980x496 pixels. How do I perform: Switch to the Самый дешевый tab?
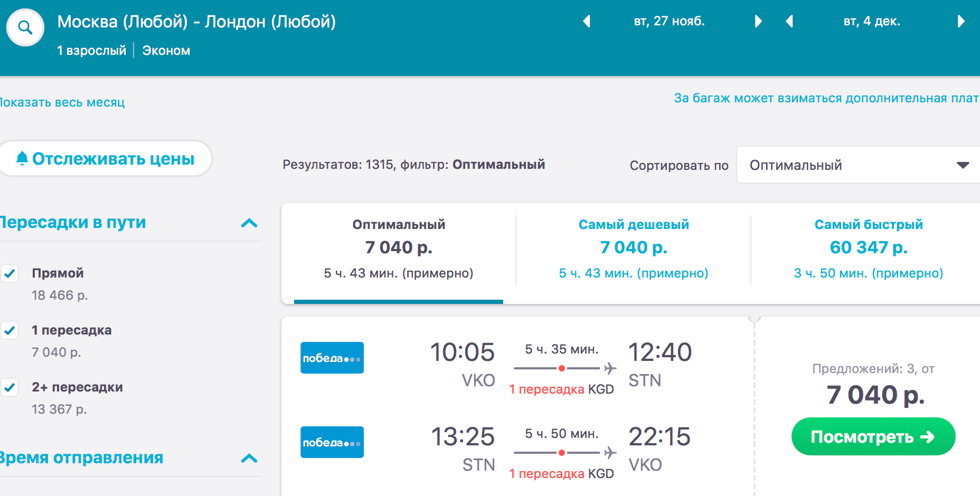[634, 247]
